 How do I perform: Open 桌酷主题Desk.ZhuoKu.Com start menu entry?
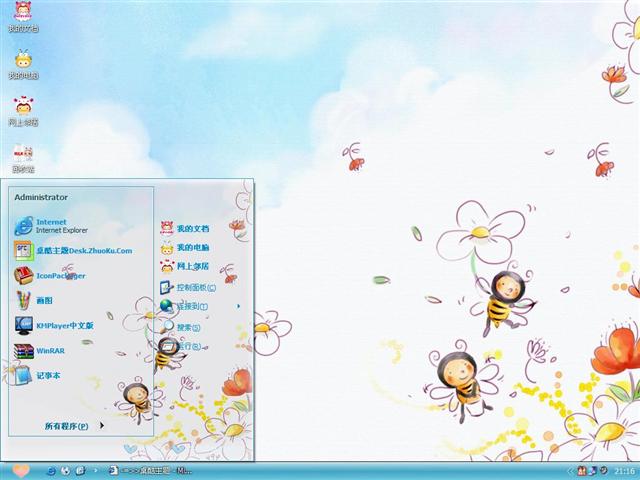pyautogui.click(x=73, y=251)
